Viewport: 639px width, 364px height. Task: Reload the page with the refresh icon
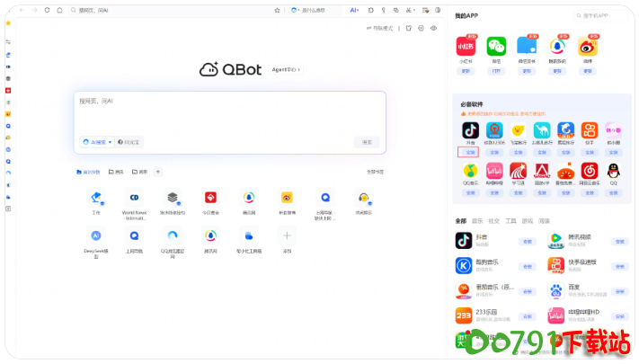[x=47, y=10]
